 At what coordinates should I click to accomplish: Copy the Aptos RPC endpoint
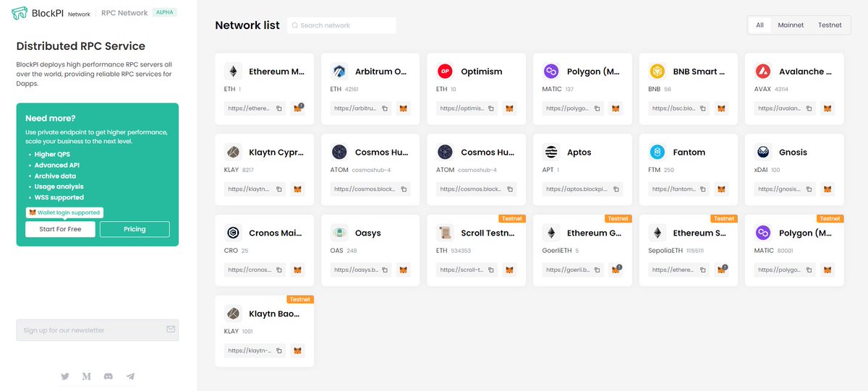[616, 189]
